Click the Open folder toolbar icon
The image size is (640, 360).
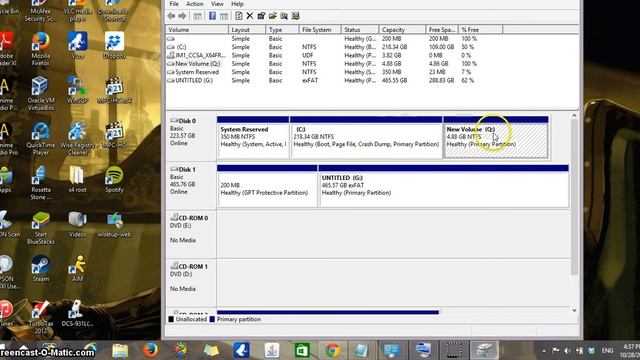(x=273, y=16)
